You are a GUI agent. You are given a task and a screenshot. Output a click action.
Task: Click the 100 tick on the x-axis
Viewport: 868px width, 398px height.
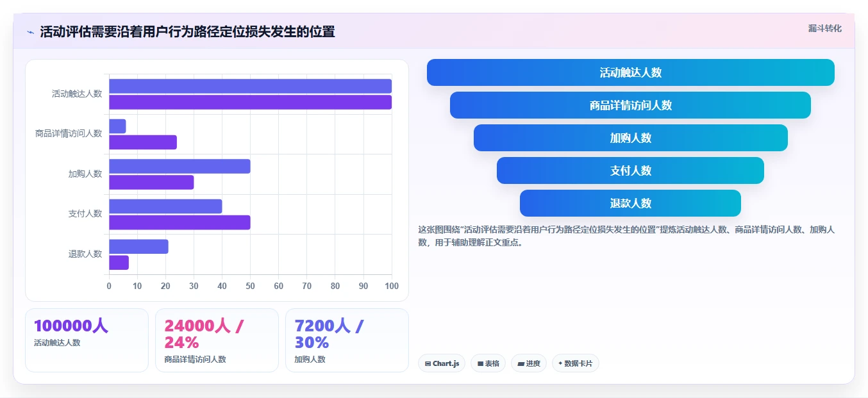point(392,286)
